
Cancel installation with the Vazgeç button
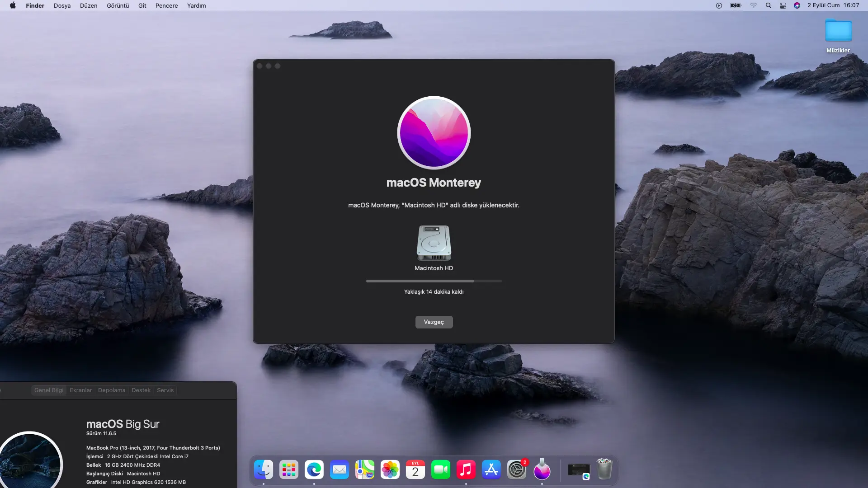434,322
